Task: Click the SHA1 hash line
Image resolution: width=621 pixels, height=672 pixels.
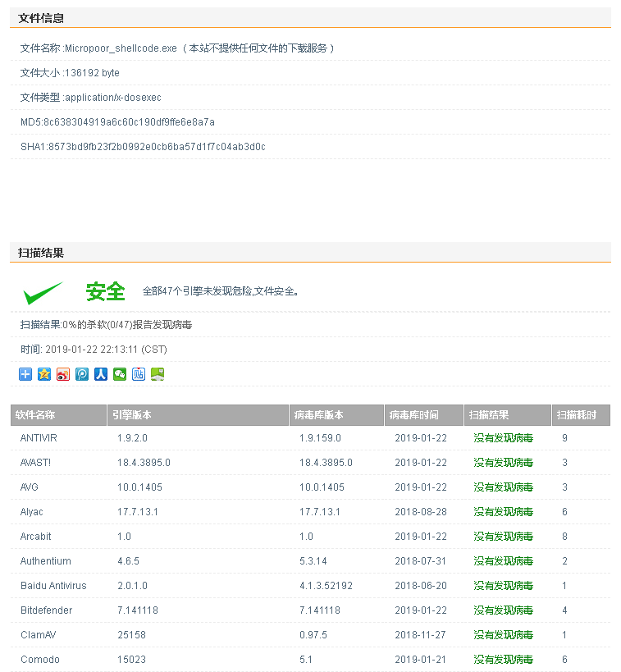Action: click(x=143, y=147)
